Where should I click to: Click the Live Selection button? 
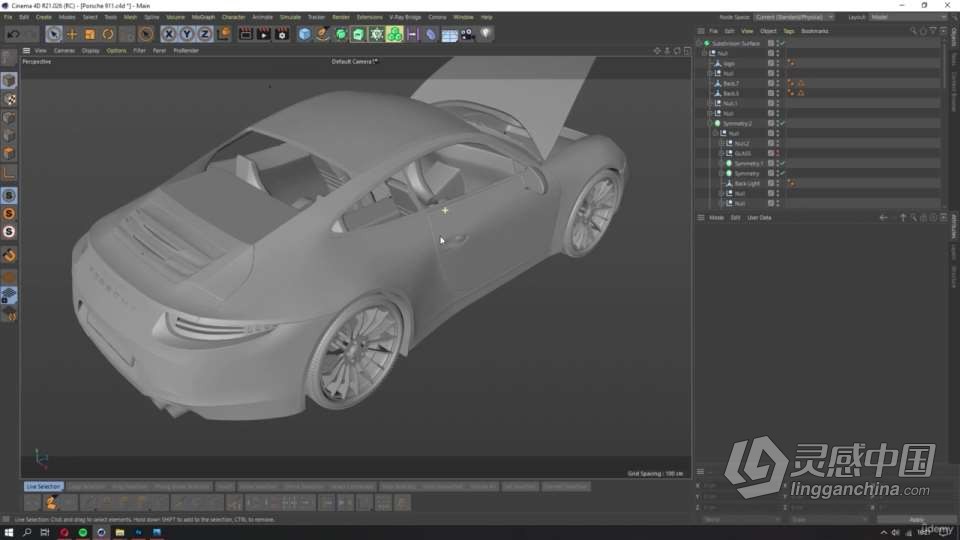[43, 487]
